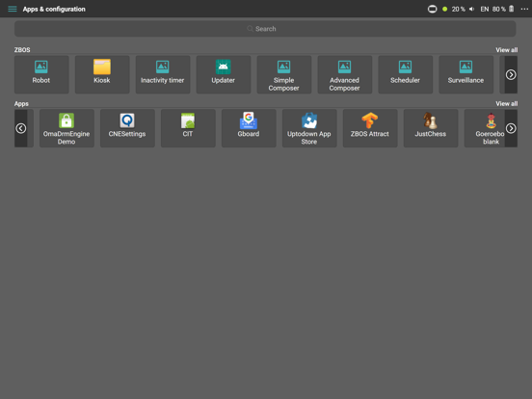Open the Inactivity timer tile
This screenshot has width=532, height=399.
(163, 74)
